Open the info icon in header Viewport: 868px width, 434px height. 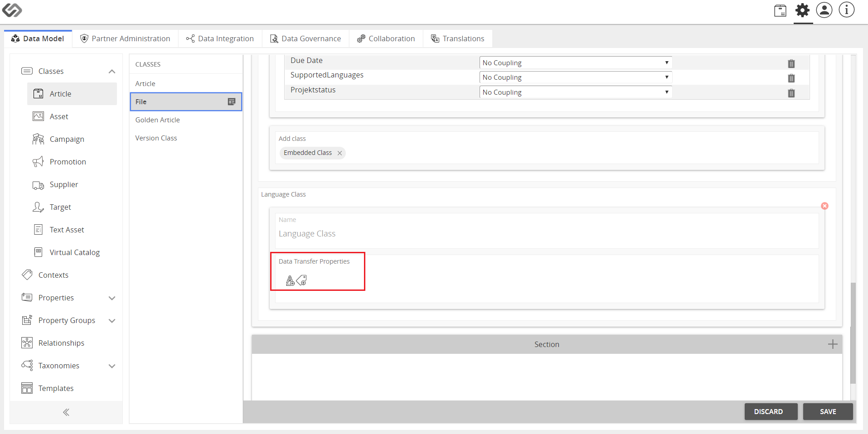point(846,10)
